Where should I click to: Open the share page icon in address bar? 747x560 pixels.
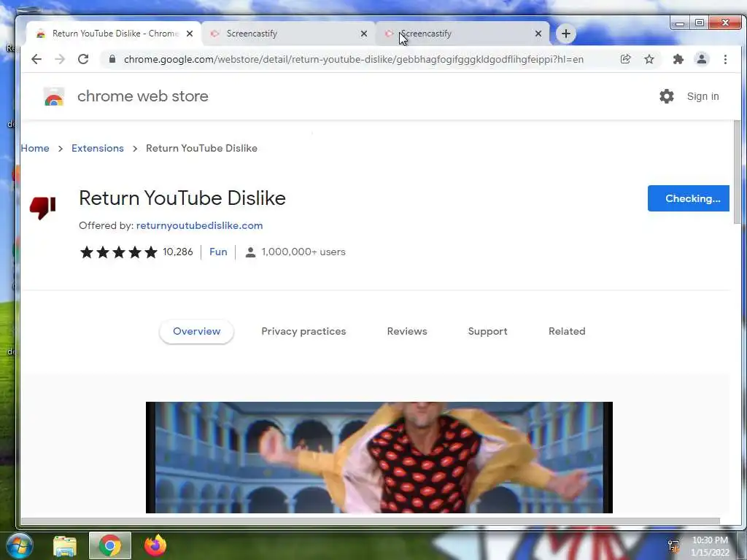625,59
